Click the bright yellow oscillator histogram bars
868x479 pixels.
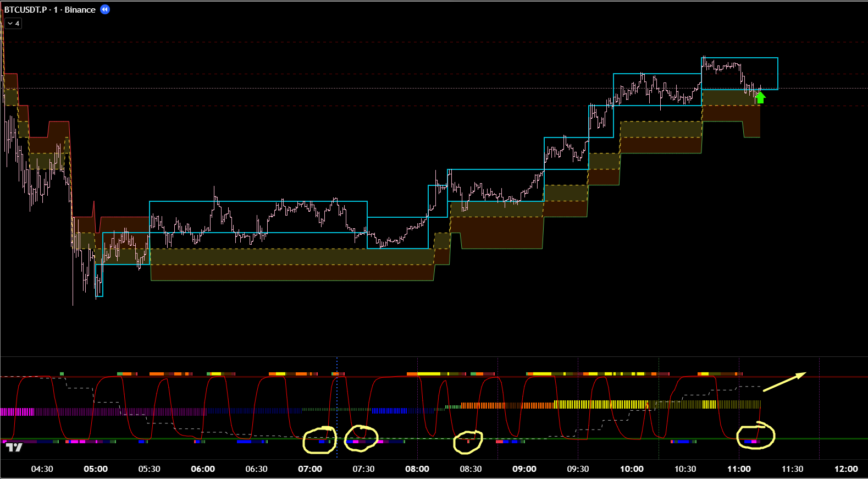pyautogui.click(x=599, y=405)
